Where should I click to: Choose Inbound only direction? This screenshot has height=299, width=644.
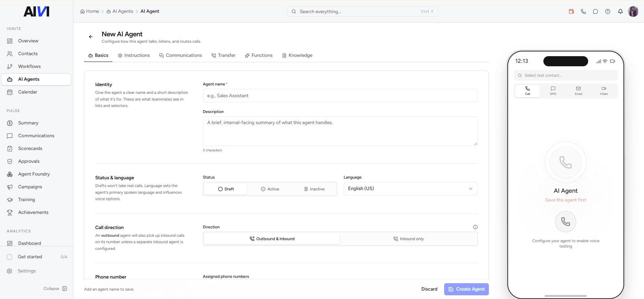tap(408, 239)
